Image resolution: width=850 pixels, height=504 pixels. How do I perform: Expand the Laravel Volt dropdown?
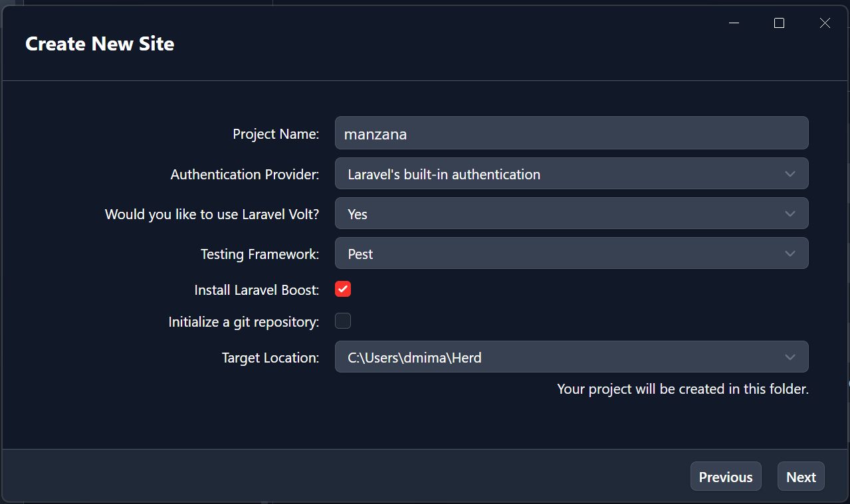click(x=572, y=214)
